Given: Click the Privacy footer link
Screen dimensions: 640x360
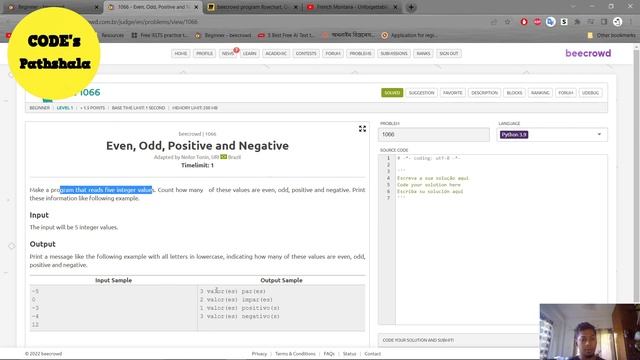Looking at the screenshot, I should 259,354.
